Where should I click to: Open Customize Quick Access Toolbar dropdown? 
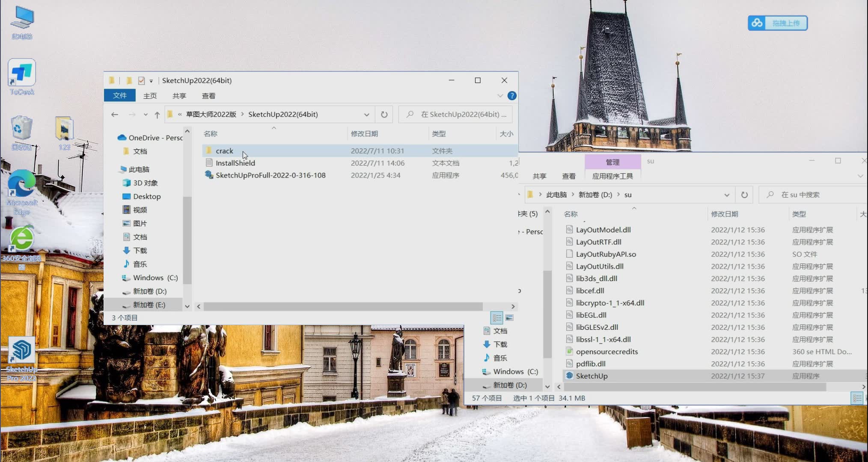tap(151, 81)
